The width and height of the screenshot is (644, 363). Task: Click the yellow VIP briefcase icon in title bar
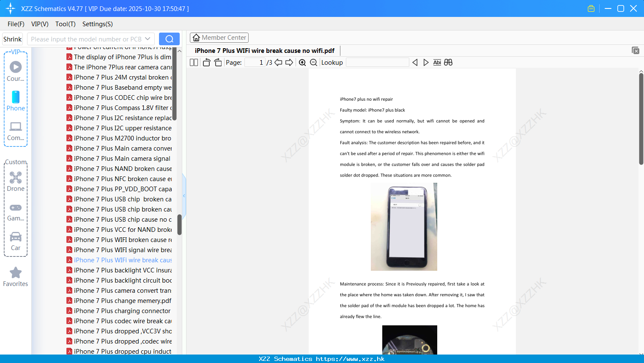click(591, 8)
